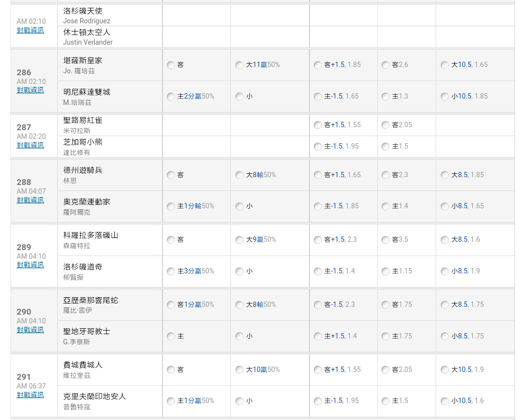Select 主+1.5, 1.4 for 聖地牙哥教士
This screenshot has height=420, width=525.
317,336
